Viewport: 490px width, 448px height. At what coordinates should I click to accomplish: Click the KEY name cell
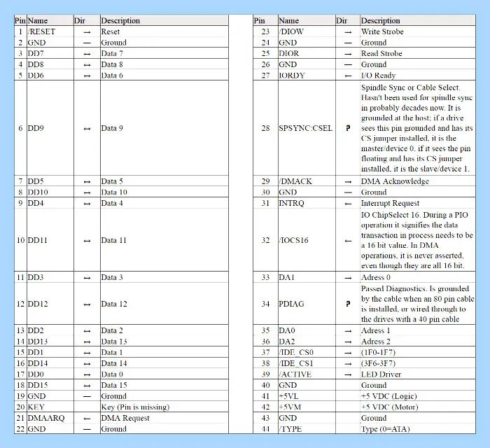(x=50, y=407)
